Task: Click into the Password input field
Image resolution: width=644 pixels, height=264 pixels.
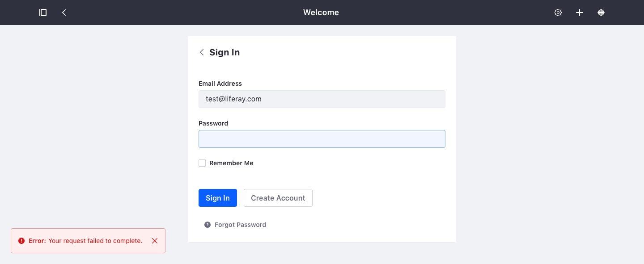Action: coord(322,139)
